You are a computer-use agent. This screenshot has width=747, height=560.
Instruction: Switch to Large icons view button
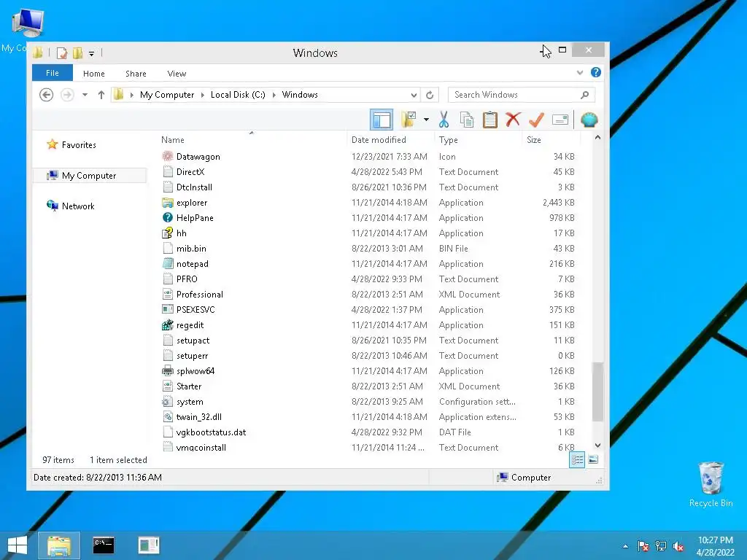(x=593, y=459)
